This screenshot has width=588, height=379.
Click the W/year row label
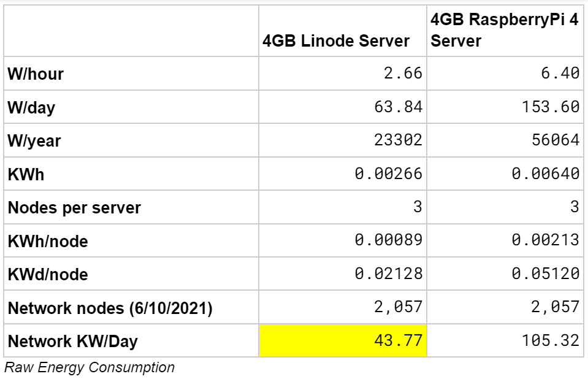point(34,141)
